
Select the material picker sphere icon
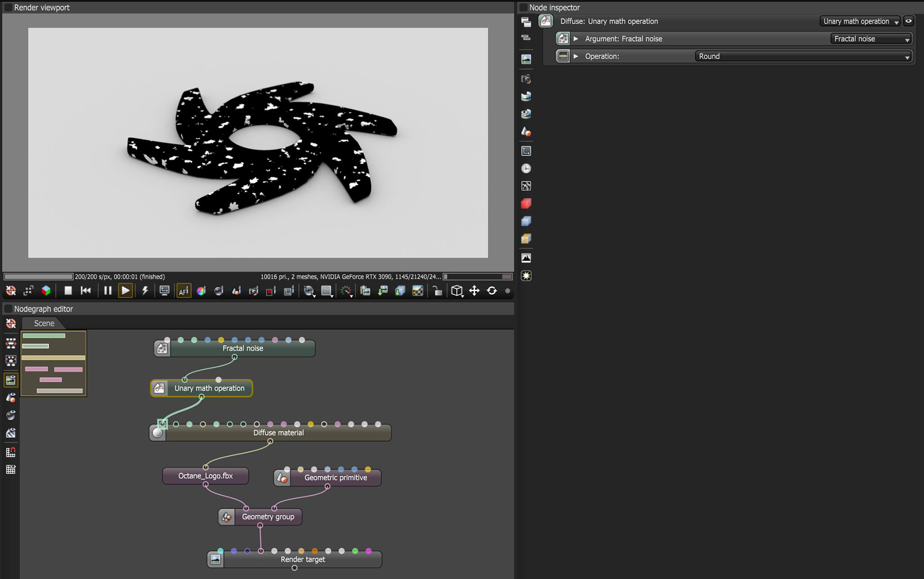pyautogui.click(x=219, y=291)
